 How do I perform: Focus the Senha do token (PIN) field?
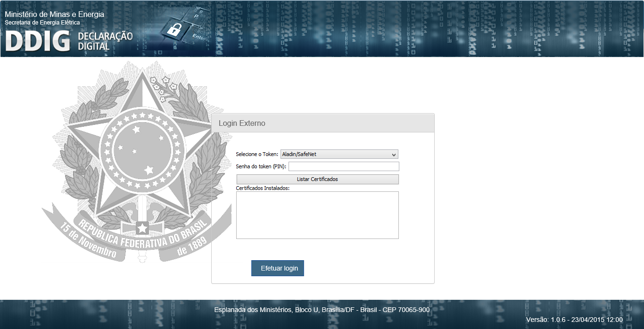click(x=344, y=166)
